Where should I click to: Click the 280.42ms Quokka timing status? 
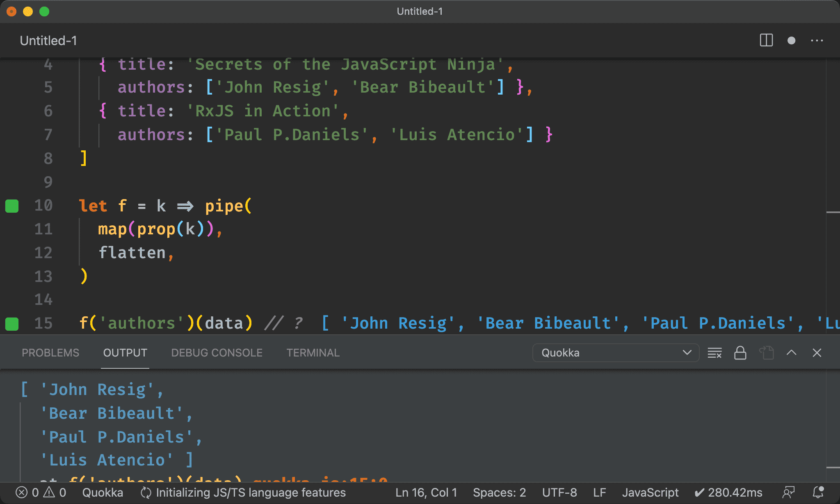click(x=728, y=492)
